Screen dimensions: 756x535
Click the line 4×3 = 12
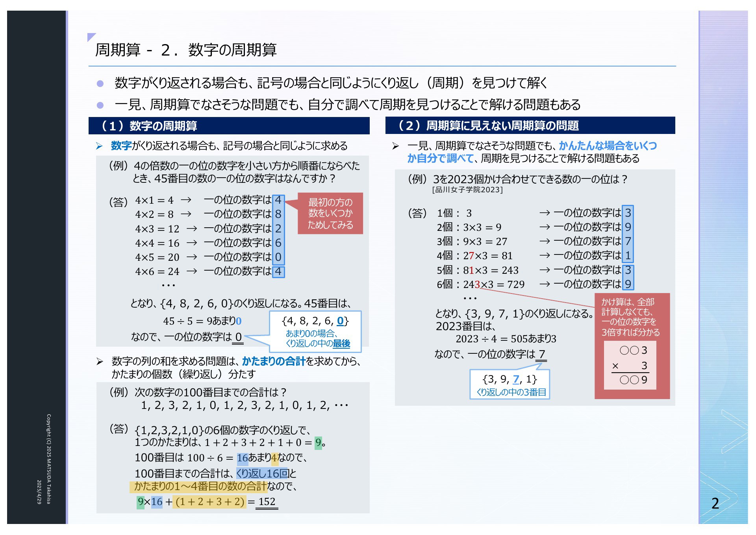click(x=157, y=228)
